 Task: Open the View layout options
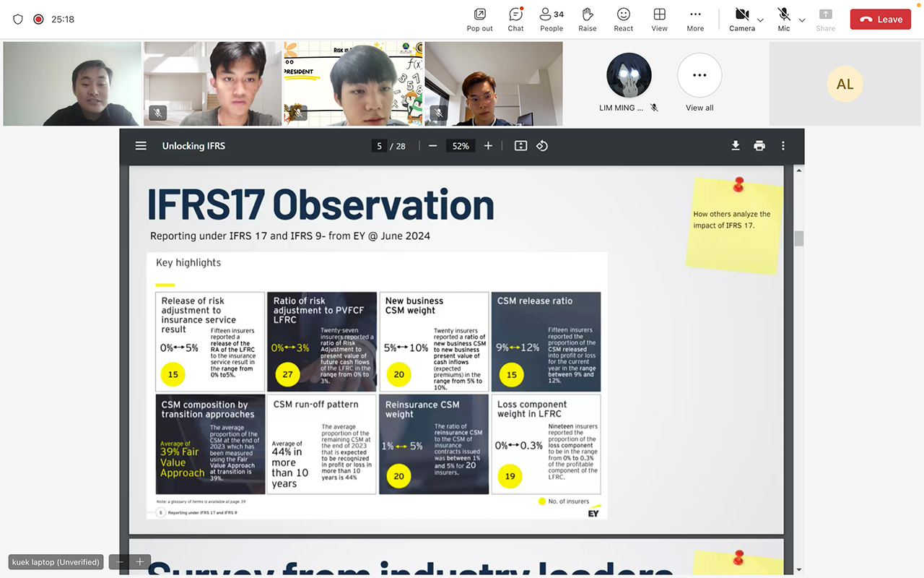coord(659,20)
